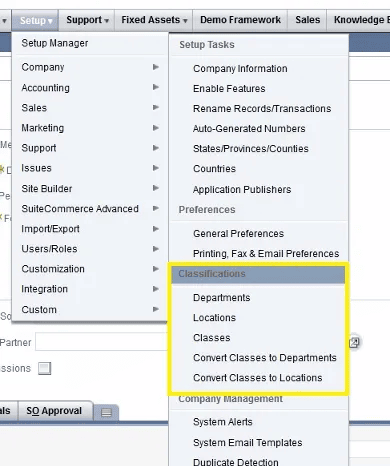Image resolution: width=390 pixels, height=466 pixels.
Task: Expand the SuiteCommerce Advanced submenu
Action: tap(90, 209)
